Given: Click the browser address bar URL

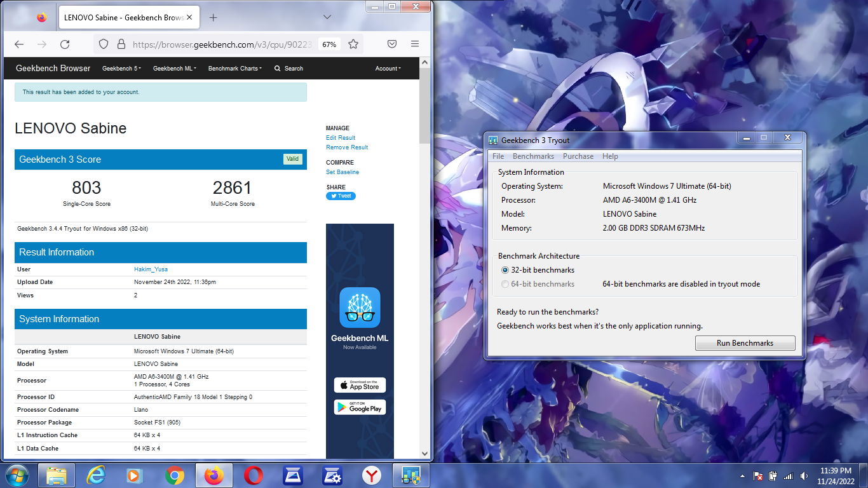Looking at the screenshot, I should [x=222, y=44].
